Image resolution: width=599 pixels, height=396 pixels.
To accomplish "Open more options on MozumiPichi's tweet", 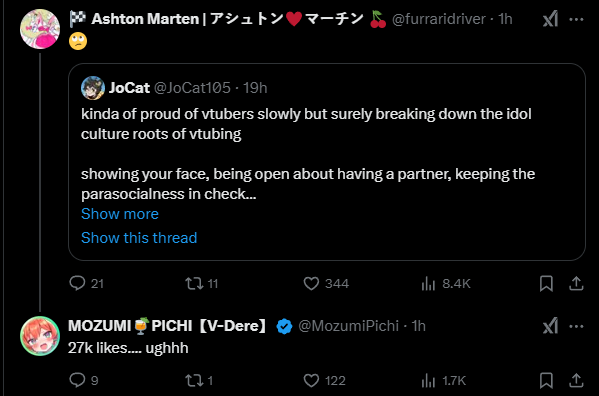I will click(576, 326).
